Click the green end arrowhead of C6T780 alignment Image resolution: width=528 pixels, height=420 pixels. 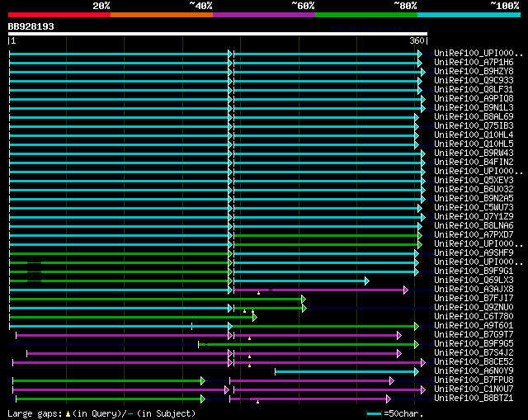pos(255,318)
